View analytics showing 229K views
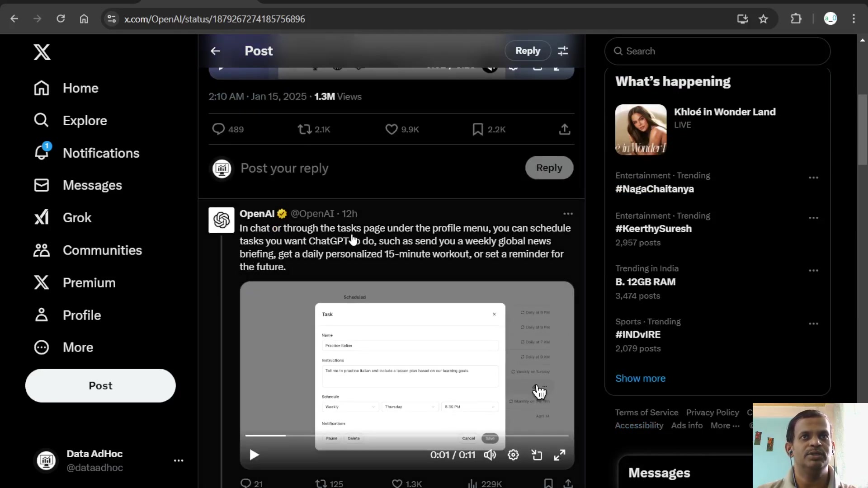Image resolution: width=868 pixels, height=488 pixels. tap(485, 483)
